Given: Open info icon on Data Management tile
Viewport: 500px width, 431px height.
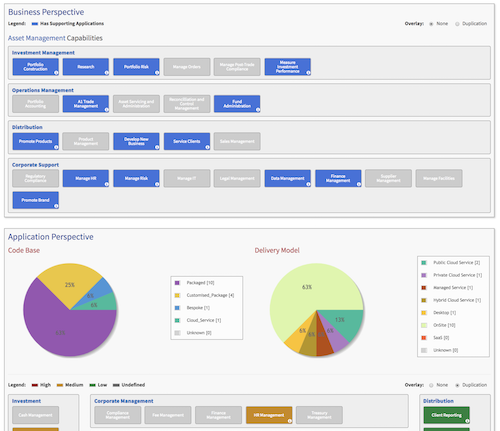Looking at the screenshot, I should 308,184.
